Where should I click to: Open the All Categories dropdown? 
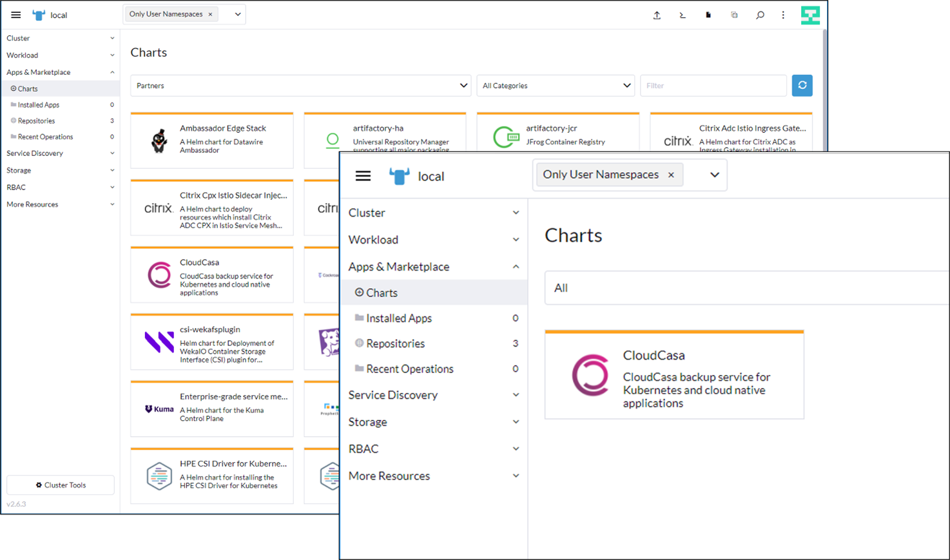click(556, 86)
